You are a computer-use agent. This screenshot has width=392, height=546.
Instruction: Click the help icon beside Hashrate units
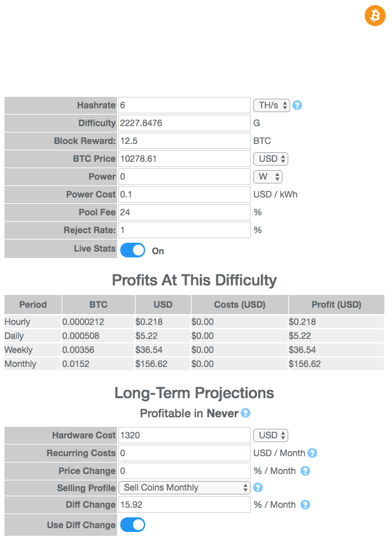297,105
